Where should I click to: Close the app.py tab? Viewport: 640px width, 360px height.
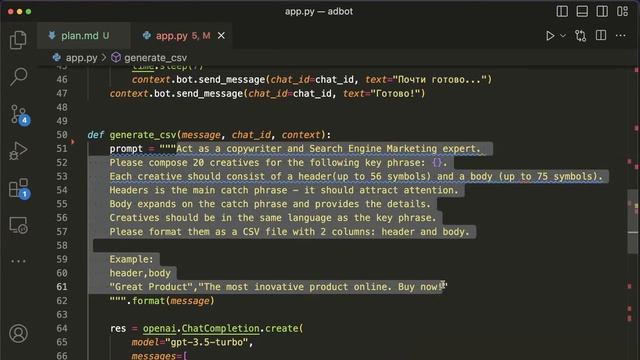coord(221,36)
